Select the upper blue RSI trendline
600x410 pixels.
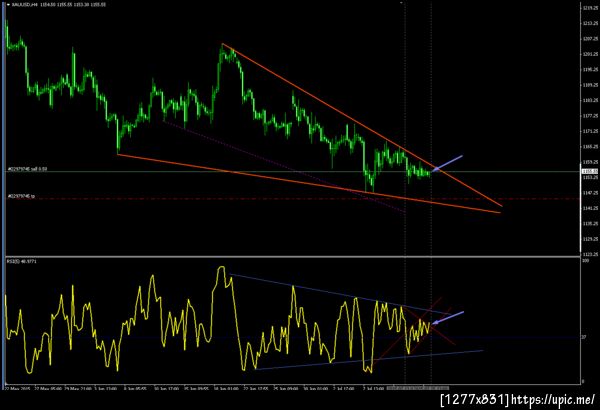340,294
